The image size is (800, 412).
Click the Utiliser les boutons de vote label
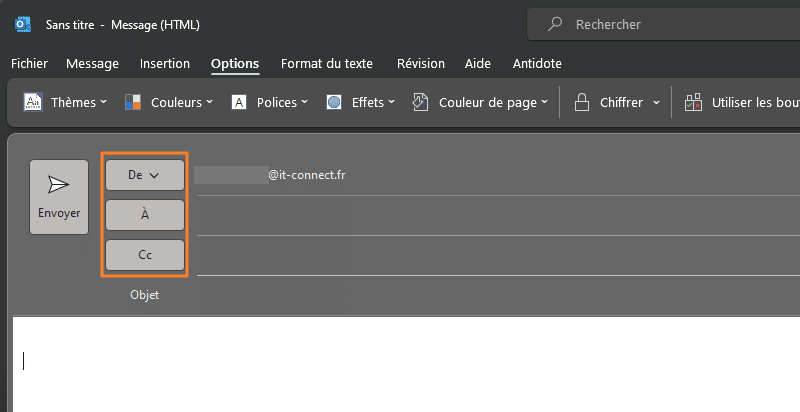pyautogui.click(x=756, y=102)
